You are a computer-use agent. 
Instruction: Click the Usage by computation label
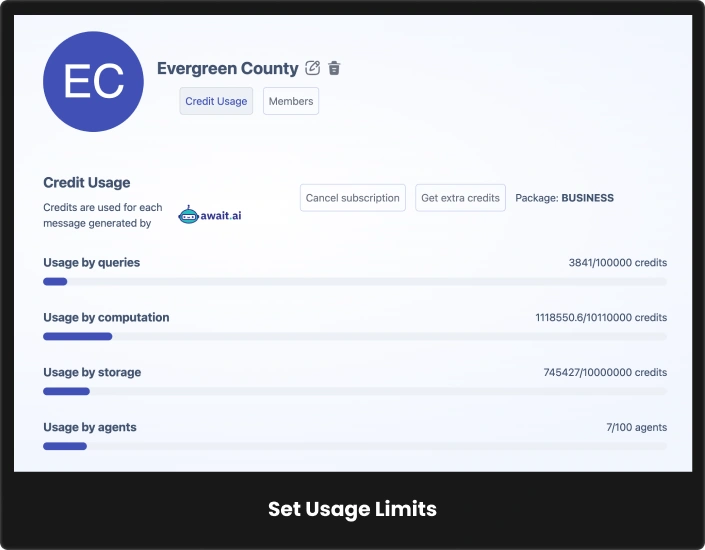tap(106, 317)
